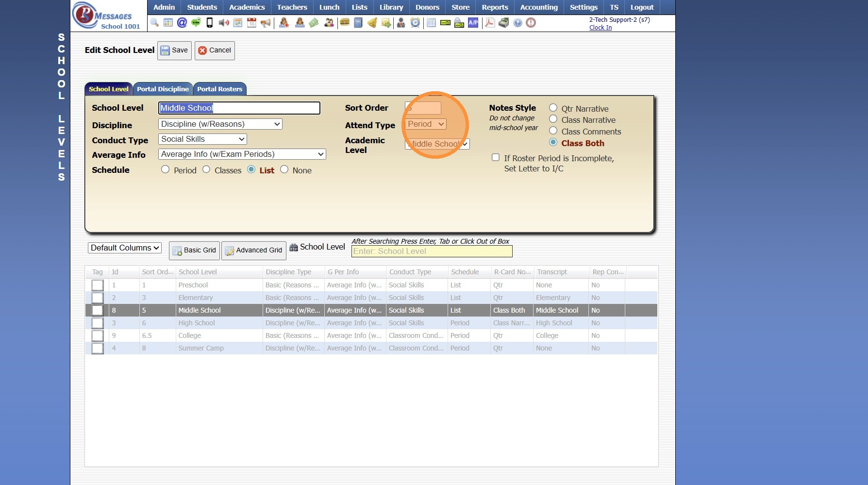Click the add student icon with red plus
Viewport: 868px width, 485px height.
click(x=284, y=22)
